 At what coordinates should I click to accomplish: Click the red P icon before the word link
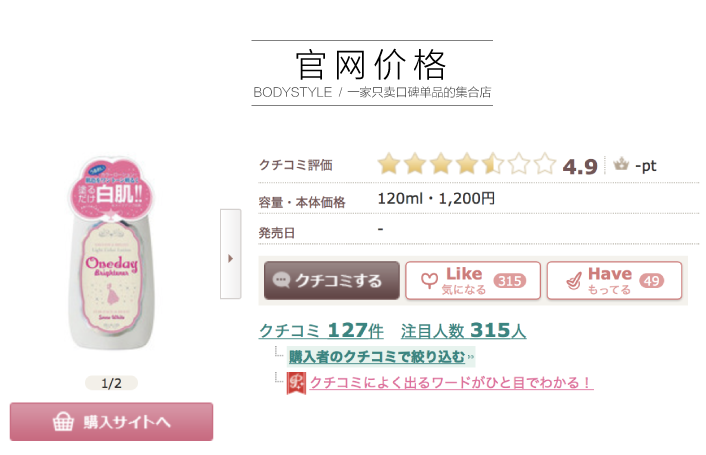(x=296, y=383)
